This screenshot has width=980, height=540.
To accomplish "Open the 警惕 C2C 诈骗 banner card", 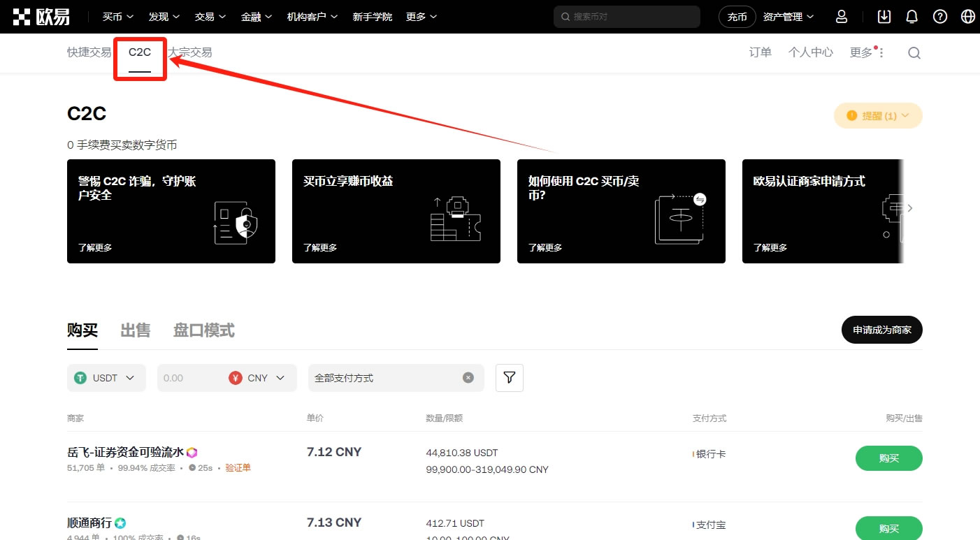I will click(x=171, y=211).
